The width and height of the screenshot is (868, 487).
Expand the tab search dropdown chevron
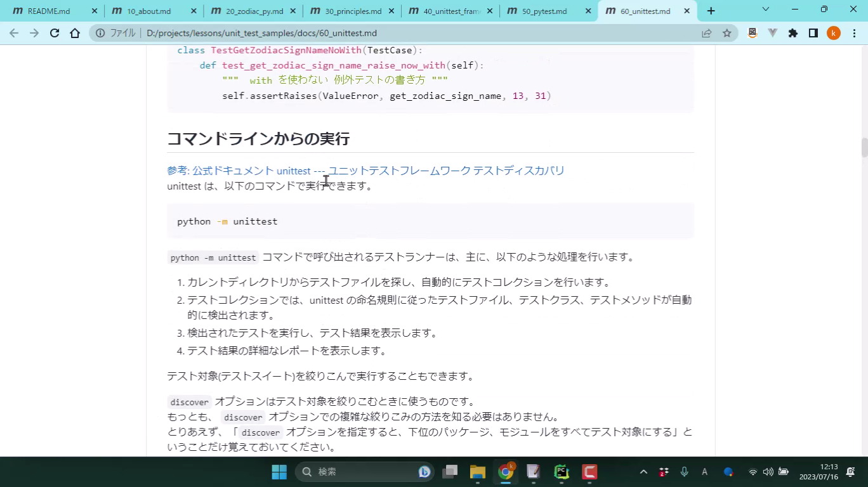click(x=765, y=10)
